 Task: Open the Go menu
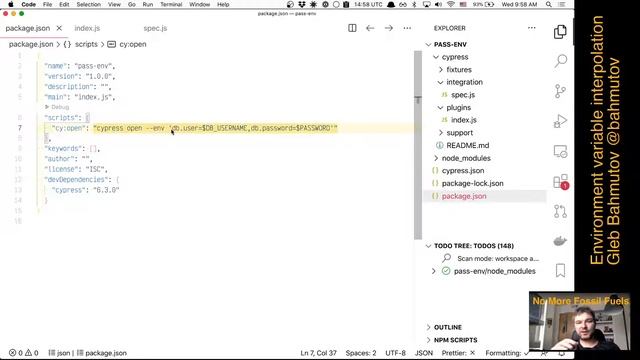131,4
